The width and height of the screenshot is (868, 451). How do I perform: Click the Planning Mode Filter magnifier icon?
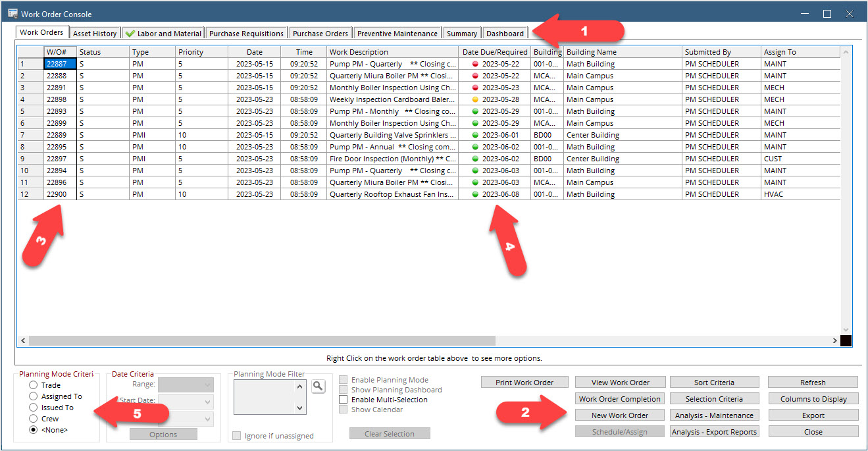coord(318,386)
